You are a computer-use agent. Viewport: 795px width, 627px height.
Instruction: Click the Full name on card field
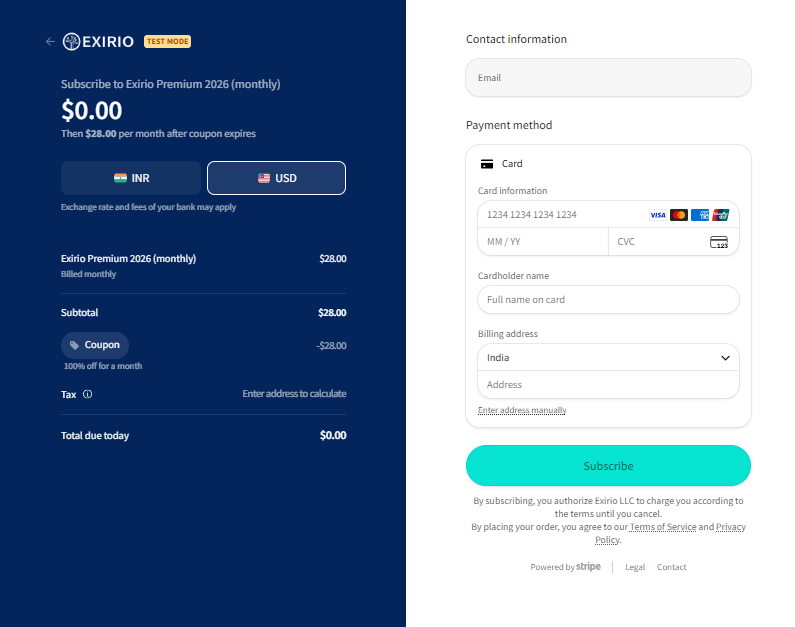(607, 300)
